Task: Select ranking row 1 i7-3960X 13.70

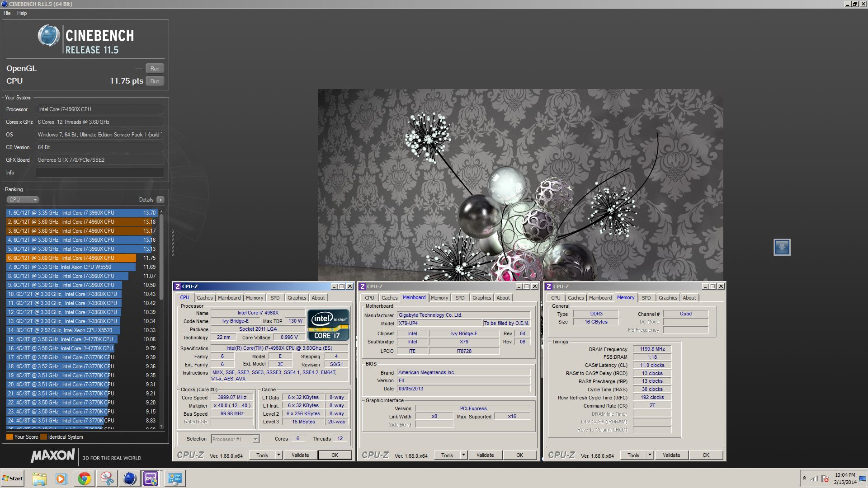Action: 81,213
